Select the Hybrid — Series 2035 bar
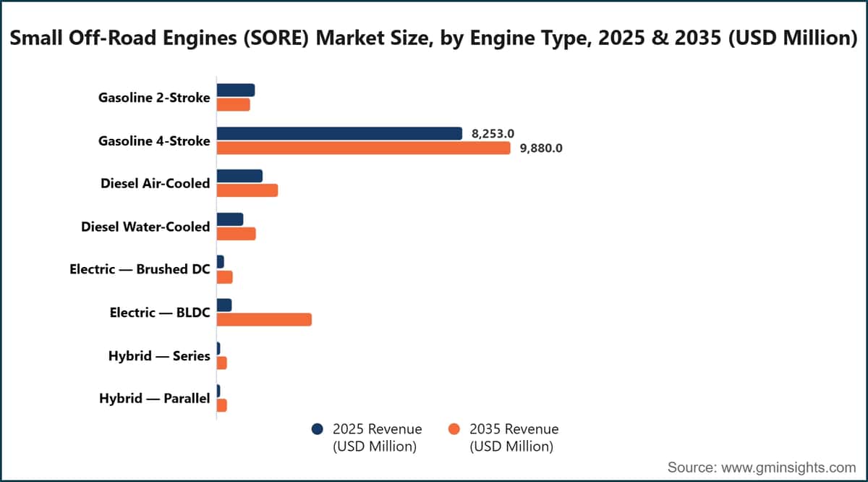868x482 pixels. coord(222,363)
